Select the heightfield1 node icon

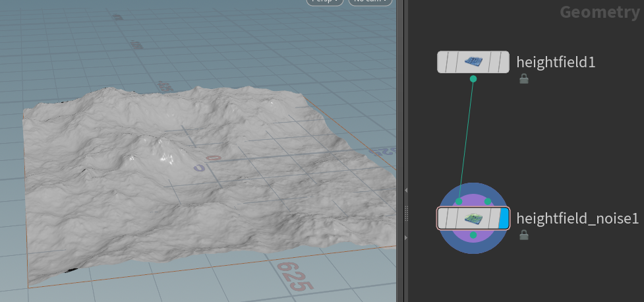click(473, 62)
